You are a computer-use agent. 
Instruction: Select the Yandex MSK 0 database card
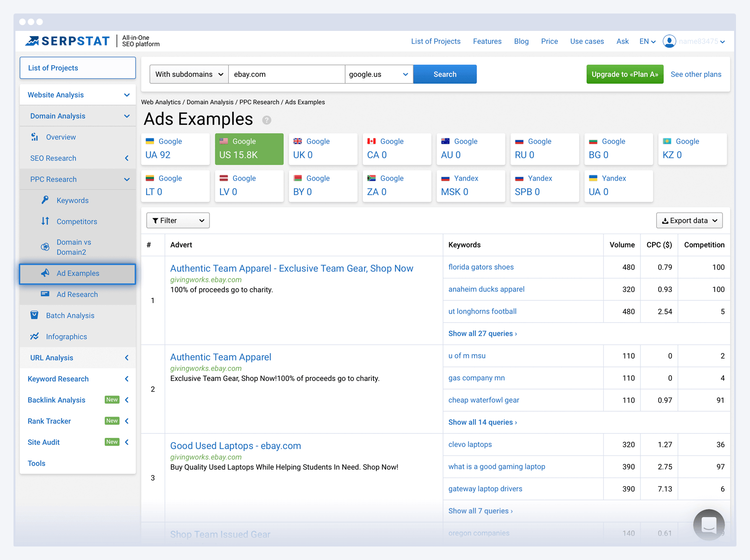click(471, 186)
